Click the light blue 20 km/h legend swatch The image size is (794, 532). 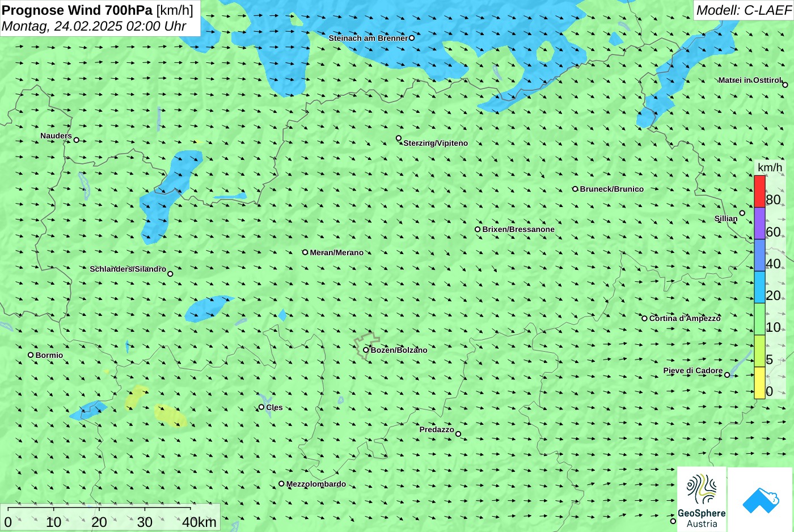(759, 288)
